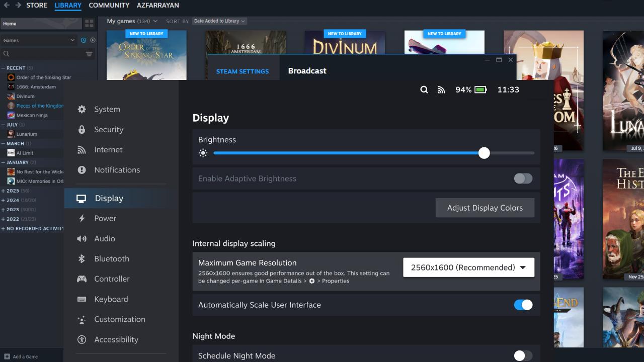644x362 pixels.
Task: Toggle Automatically Scale User Interface switch
Action: (x=523, y=305)
